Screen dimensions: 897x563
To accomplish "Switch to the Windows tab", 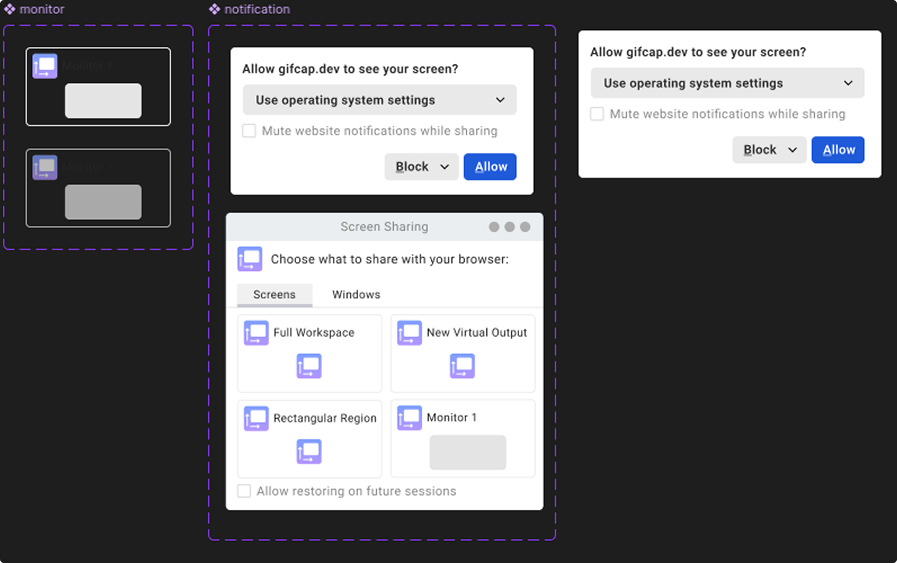I will click(356, 295).
